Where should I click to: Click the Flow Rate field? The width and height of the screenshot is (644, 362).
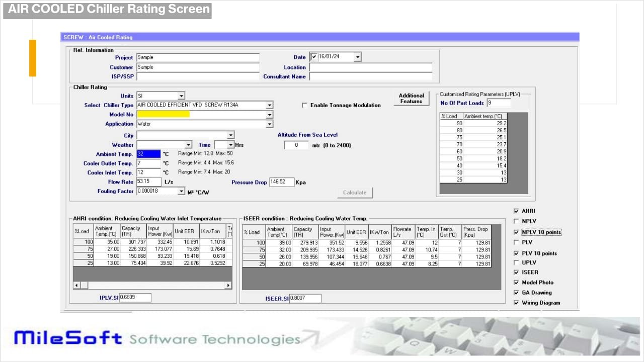(x=148, y=182)
